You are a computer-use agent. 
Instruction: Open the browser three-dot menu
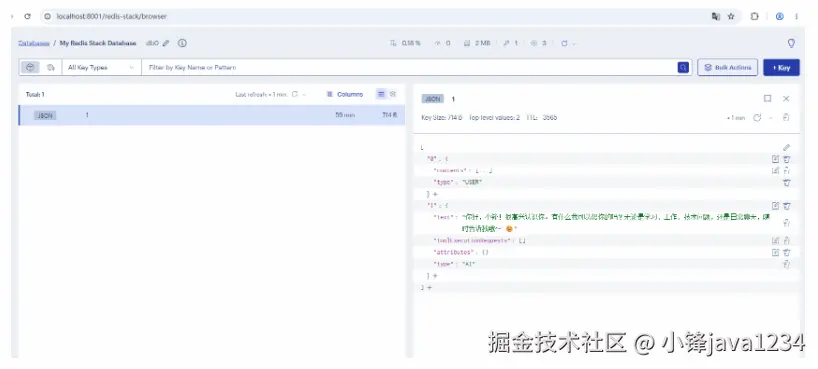tap(797, 17)
